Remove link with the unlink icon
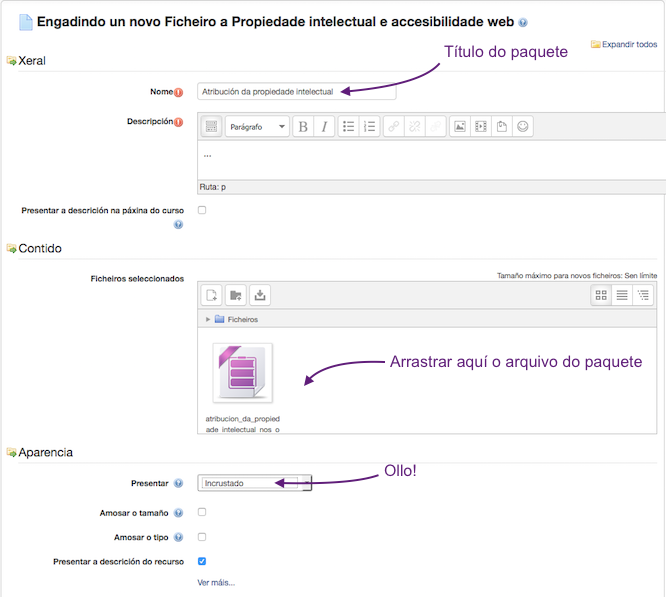This screenshot has height=597, width=666. pyautogui.click(x=415, y=127)
